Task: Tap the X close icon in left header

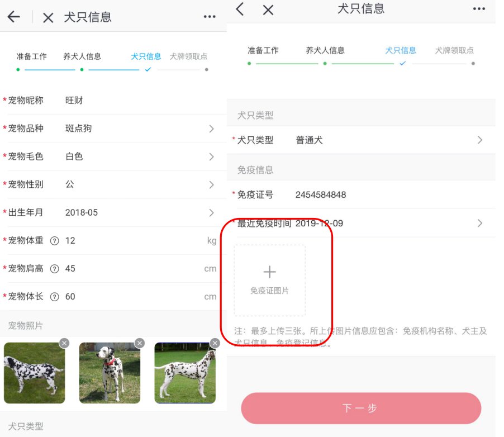Action: pos(48,18)
